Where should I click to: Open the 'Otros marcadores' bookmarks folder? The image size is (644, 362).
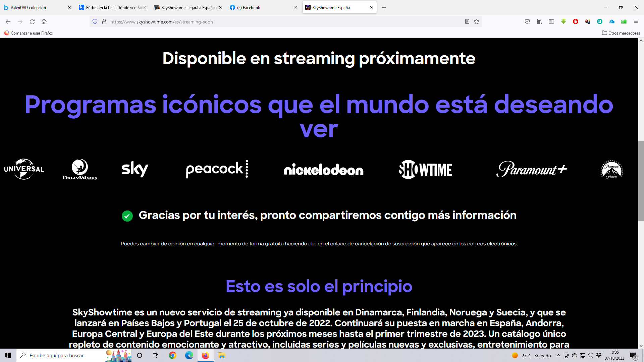[621, 33]
